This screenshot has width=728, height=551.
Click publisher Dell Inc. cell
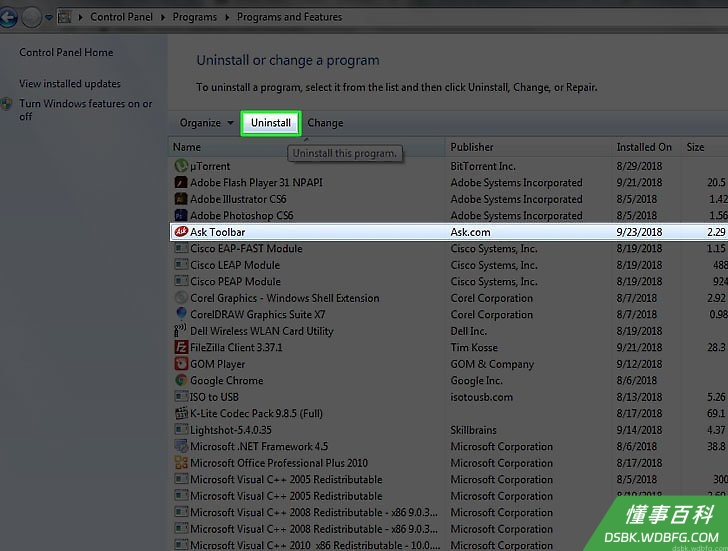468,331
